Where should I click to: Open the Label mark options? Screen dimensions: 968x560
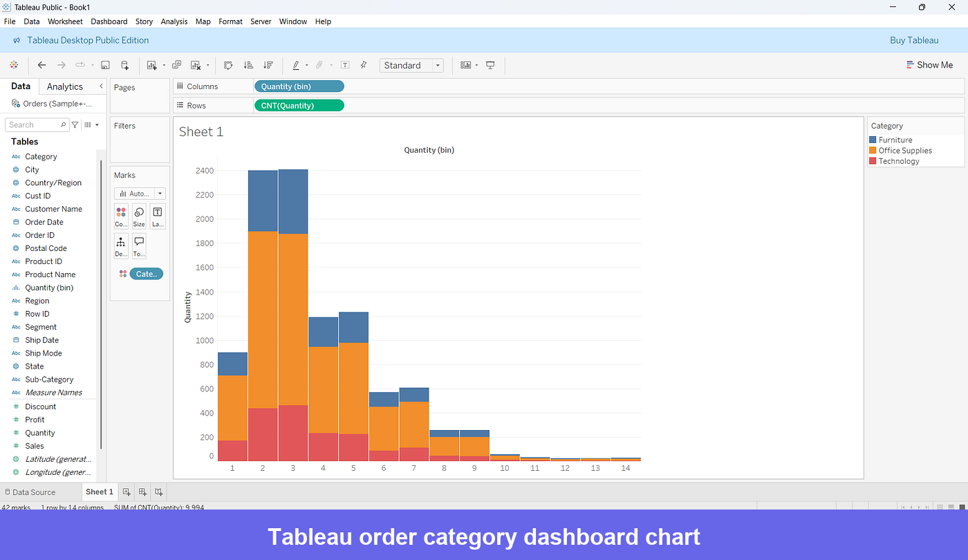(156, 216)
